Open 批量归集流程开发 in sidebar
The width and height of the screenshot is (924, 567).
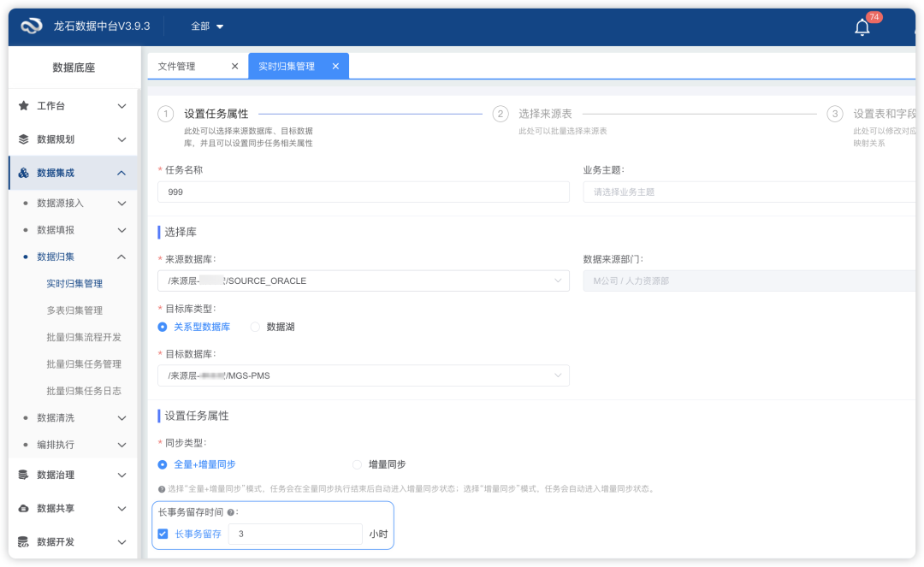pyautogui.click(x=84, y=337)
